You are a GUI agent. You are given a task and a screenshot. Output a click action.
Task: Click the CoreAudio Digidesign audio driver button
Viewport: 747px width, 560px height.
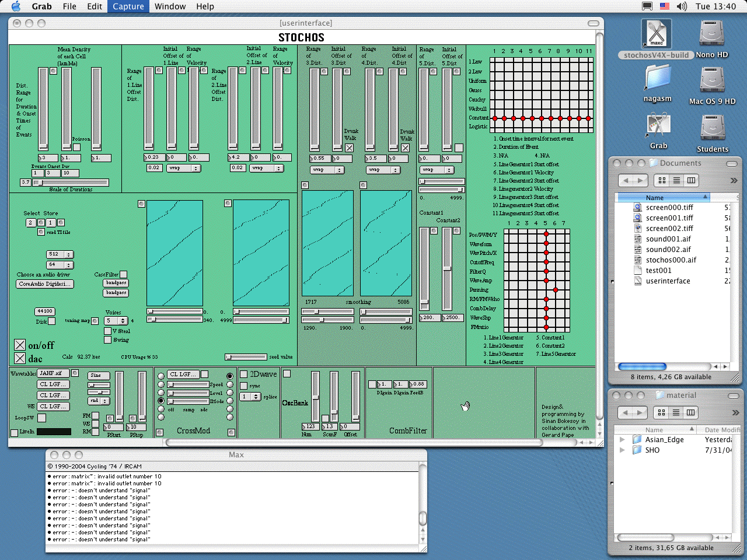tap(44, 284)
